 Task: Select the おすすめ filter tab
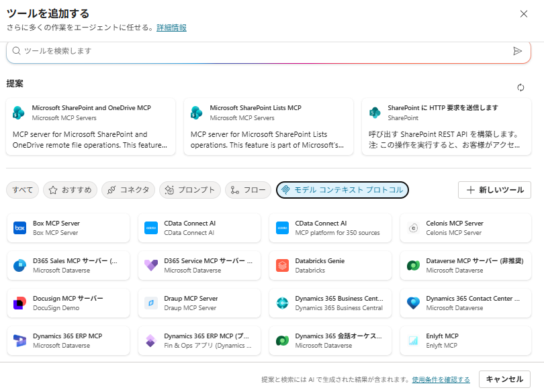70,190
